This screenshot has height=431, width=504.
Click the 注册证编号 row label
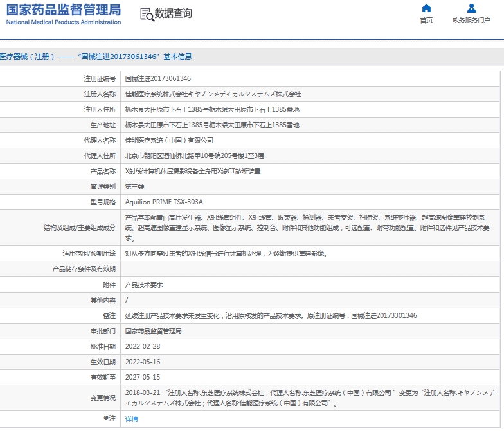pos(100,78)
